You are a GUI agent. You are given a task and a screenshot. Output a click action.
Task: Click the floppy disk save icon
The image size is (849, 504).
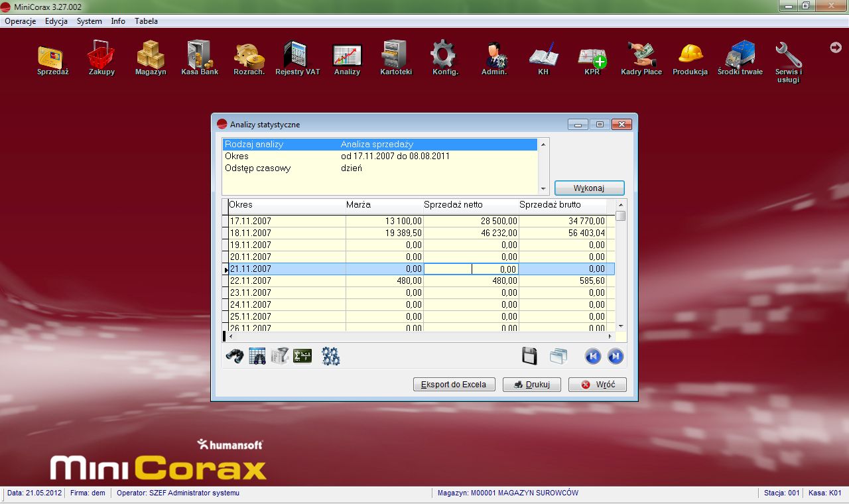pyautogui.click(x=529, y=356)
